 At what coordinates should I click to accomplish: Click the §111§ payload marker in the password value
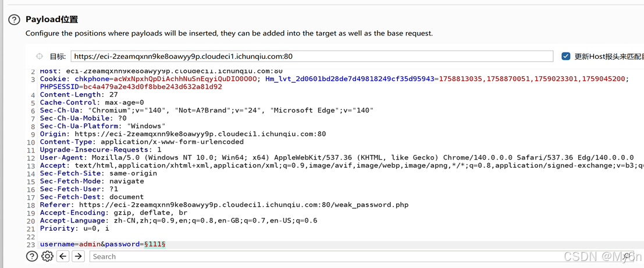(155, 244)
